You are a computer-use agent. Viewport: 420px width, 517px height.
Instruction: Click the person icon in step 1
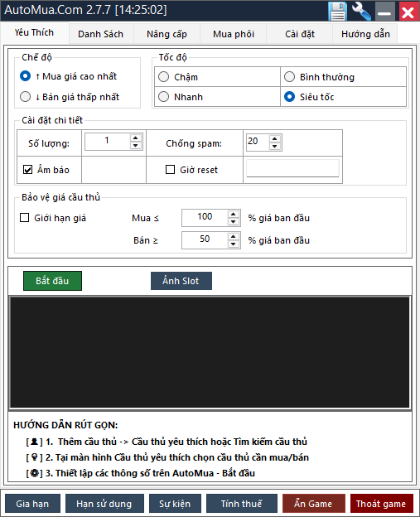tap(34, 442)
